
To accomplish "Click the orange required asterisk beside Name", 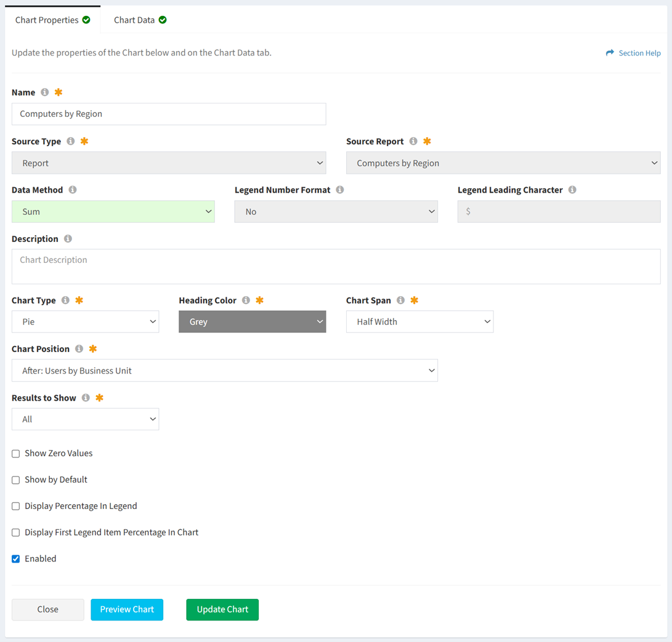I will coord(59,92).
